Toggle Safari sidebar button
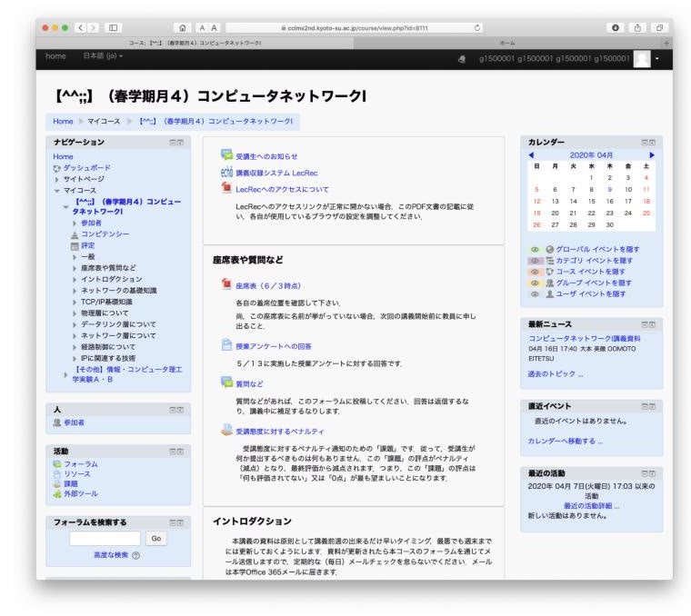The height and width of the screenshot is (616, 691). 114,28
